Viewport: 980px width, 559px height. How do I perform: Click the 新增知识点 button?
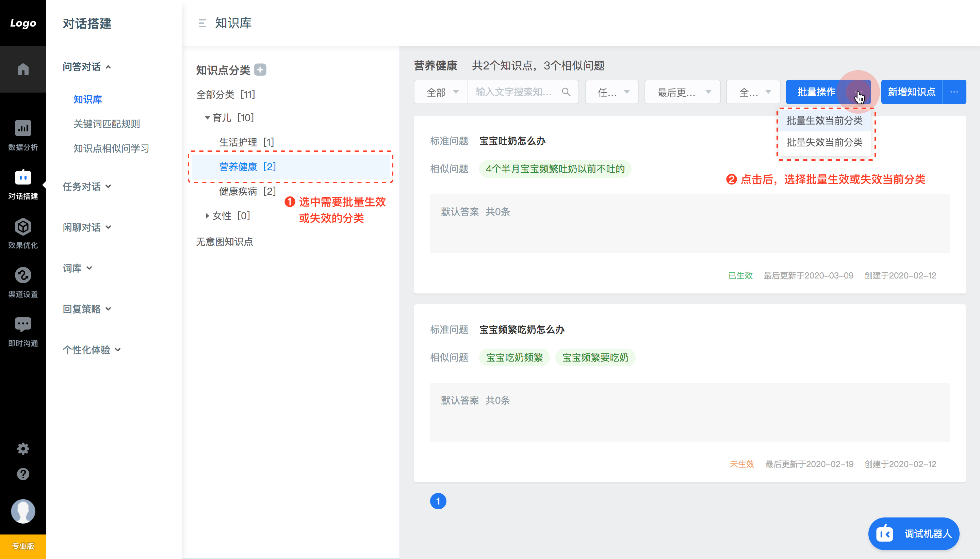[912, 92]
